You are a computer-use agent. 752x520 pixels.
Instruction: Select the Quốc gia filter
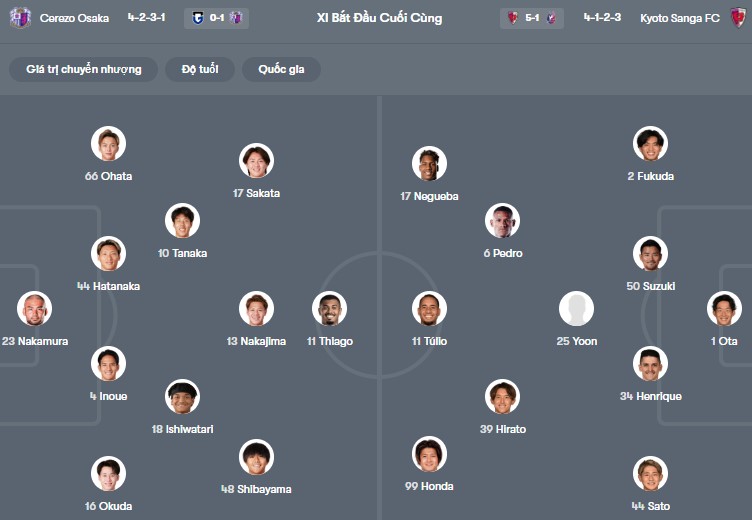pyautogui.click(x=281, y=69)
